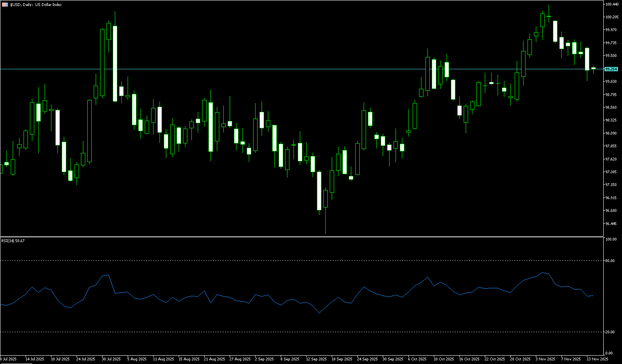Screen dimensions: 622x364
Task: Click the 0.00 RSI scale label
Action: click(x=609, y=353)
